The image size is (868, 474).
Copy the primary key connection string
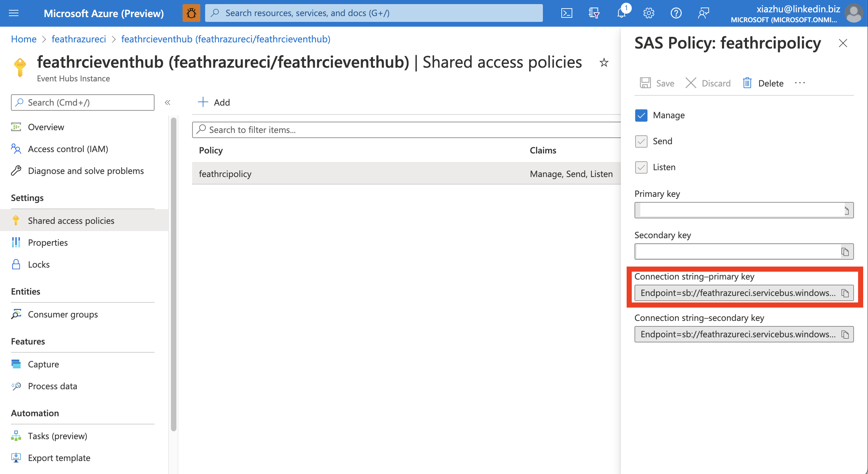(x=845, y=293)
